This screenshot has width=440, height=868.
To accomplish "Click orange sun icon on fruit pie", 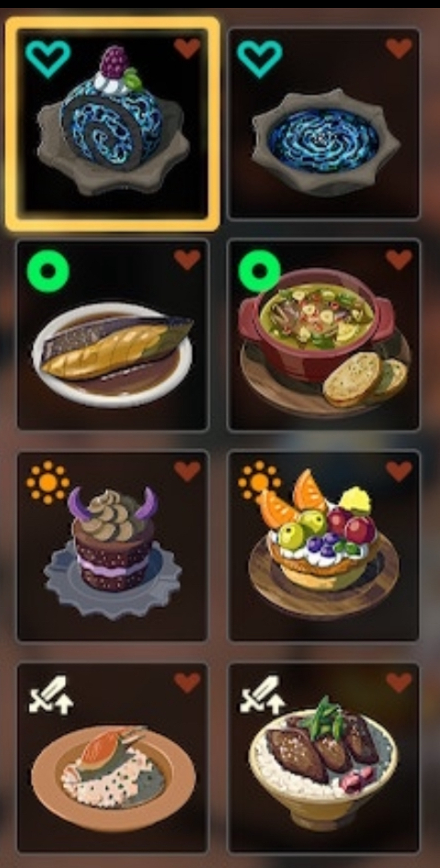I will click(x=259, y=482).
